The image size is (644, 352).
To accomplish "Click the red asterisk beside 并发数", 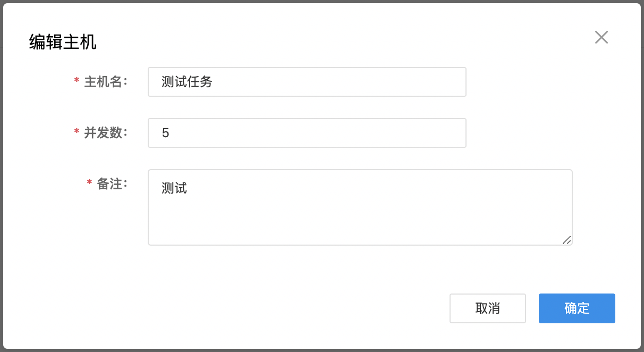I will (x=77, y=132).
